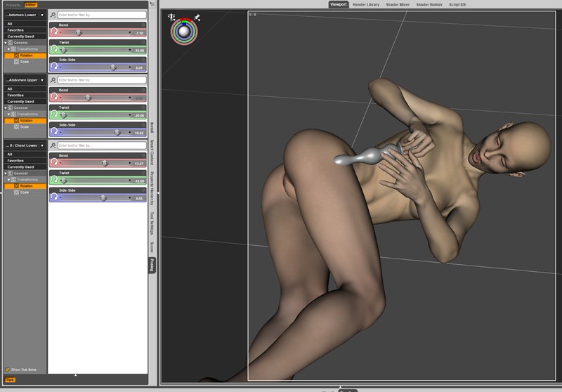Click the Chest Lower Twist value -12.00
The image size is (562, 392).
click(x=139, y=181)
